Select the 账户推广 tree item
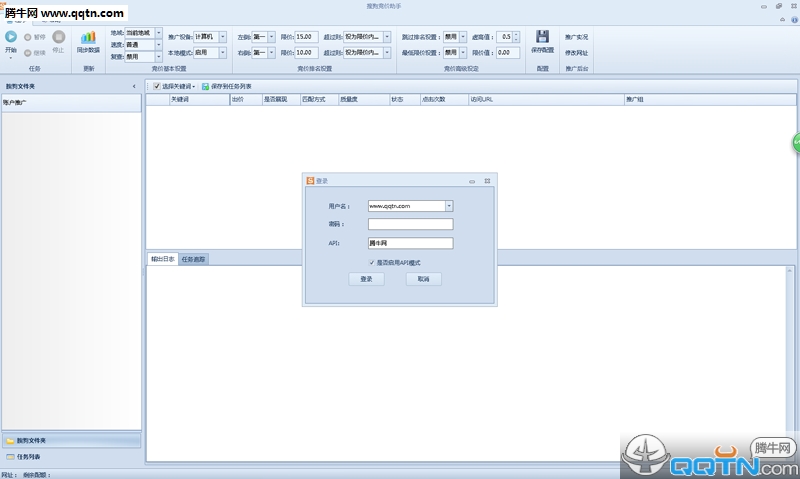 [71, 103]
